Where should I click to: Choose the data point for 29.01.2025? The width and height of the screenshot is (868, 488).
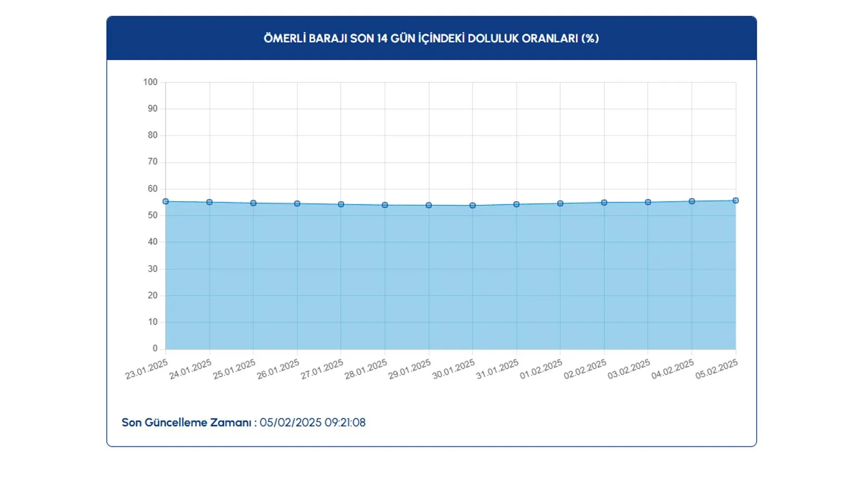(x=429, y=206)
